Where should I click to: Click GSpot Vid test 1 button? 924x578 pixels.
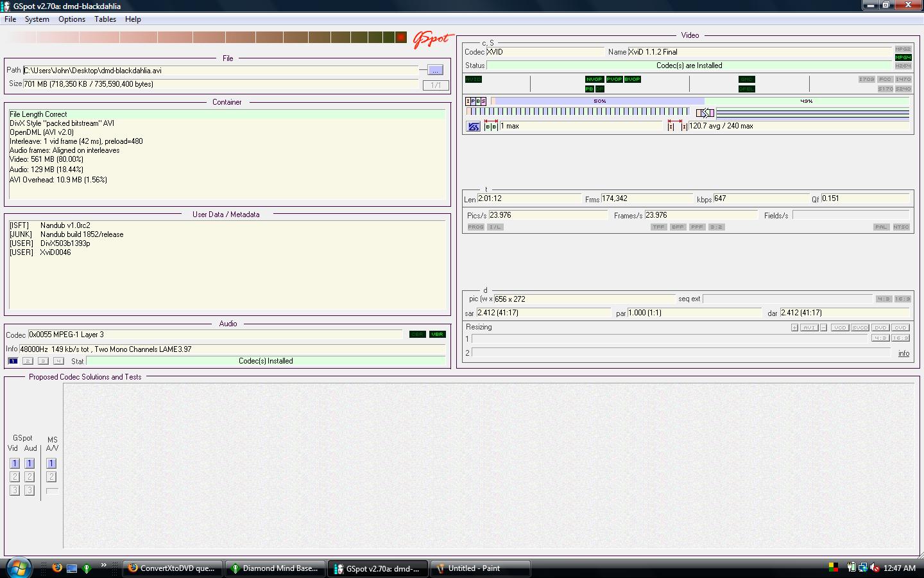[x=15, y=463]
